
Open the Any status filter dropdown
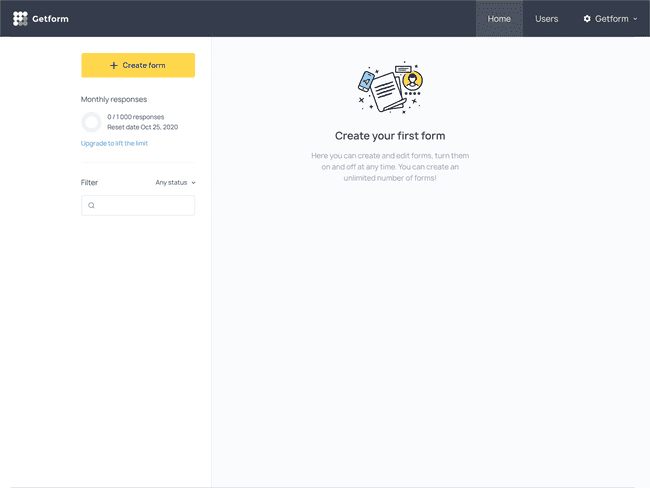click(175, 182)
